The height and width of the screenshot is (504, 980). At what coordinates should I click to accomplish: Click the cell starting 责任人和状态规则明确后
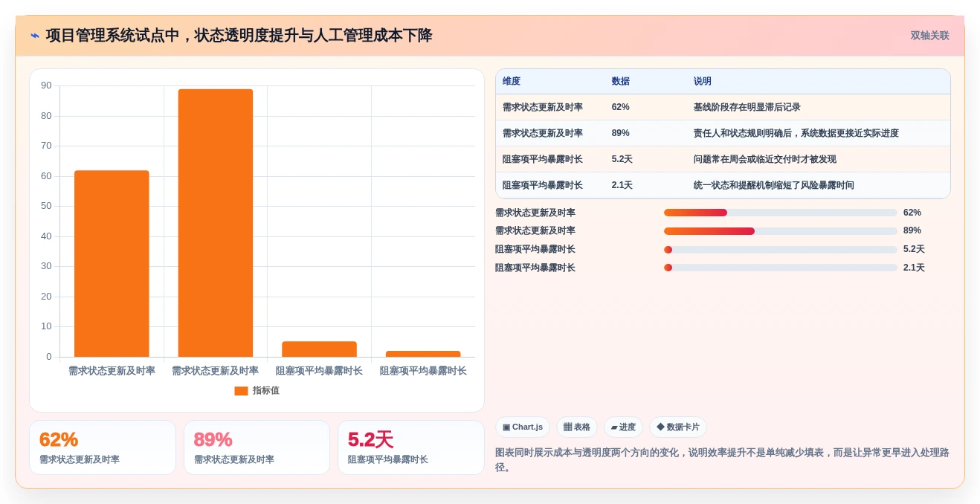796,133
